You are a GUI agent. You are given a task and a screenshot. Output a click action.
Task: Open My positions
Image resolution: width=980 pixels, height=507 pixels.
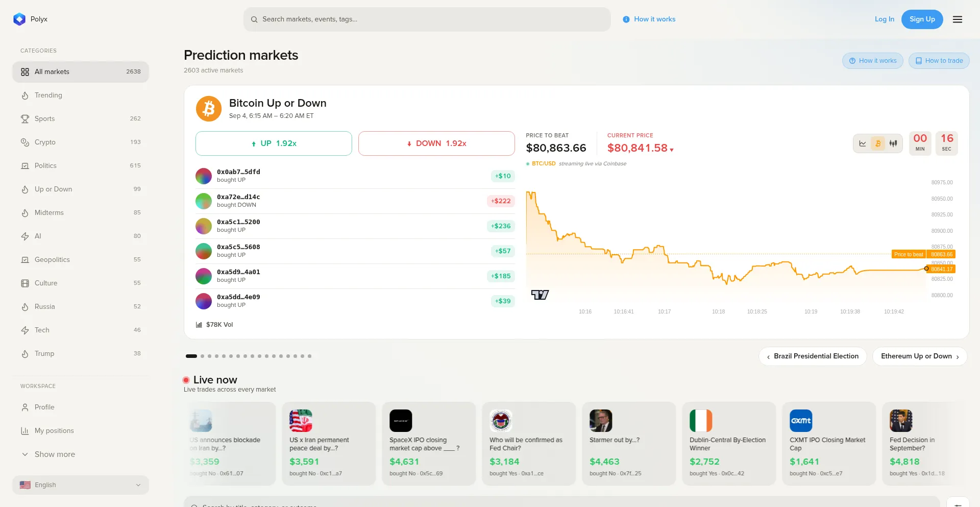point(81,431)
